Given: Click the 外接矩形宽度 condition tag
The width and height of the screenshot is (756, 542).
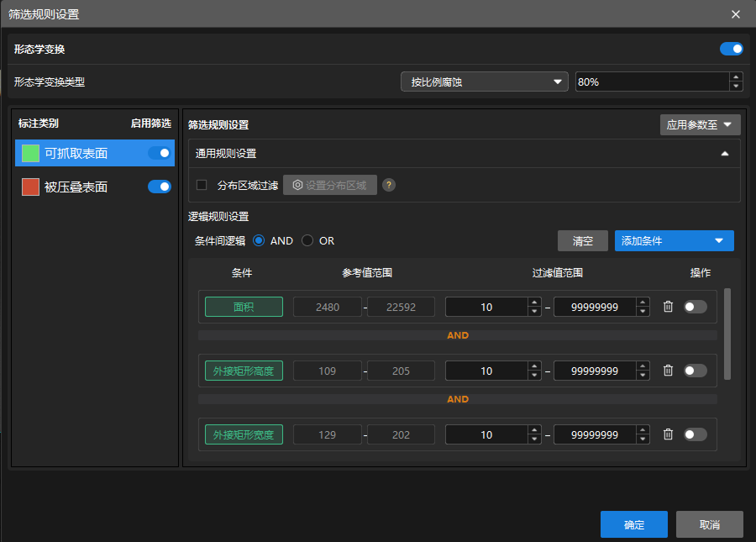Looking at the screenshot, I should coord(244,434).
